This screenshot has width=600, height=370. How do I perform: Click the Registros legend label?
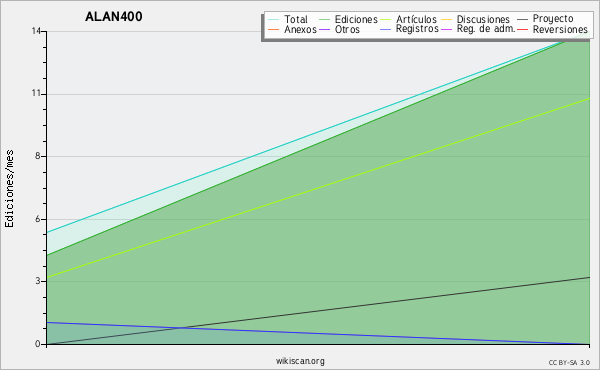tap(417, 29)
